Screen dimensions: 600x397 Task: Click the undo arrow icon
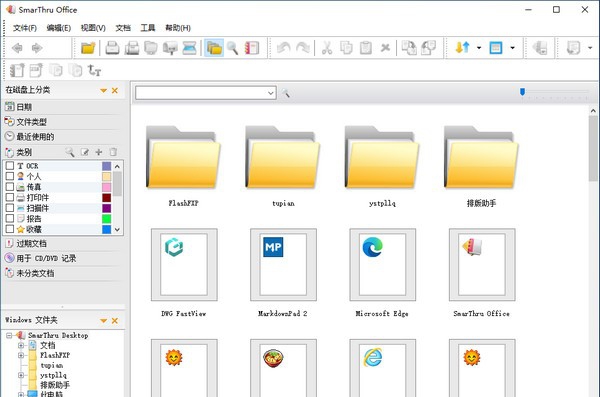284,48
